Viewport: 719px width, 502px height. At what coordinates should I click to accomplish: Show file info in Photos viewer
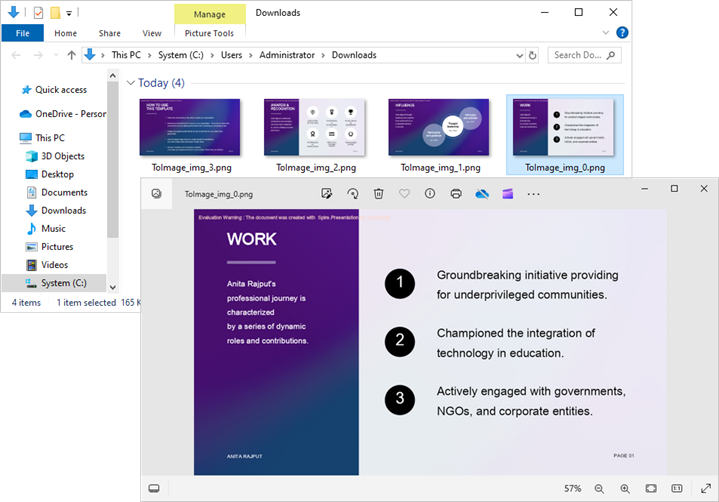430,193
